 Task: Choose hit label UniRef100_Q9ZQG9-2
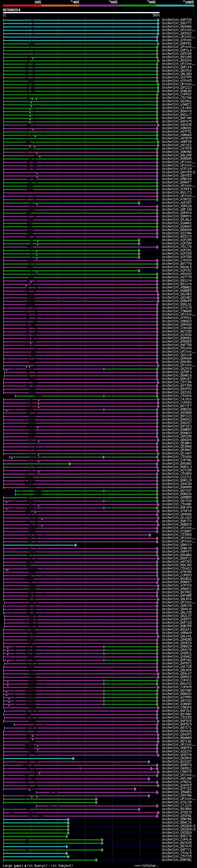179,826
